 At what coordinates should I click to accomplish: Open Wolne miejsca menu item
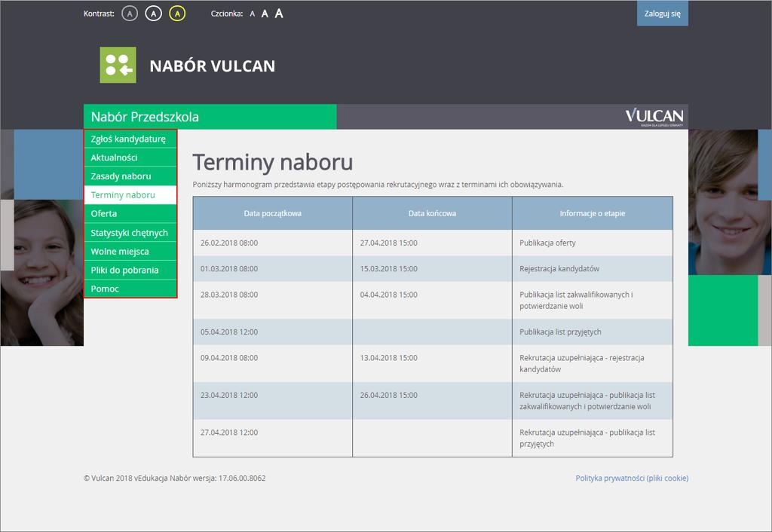click(130, 252)
